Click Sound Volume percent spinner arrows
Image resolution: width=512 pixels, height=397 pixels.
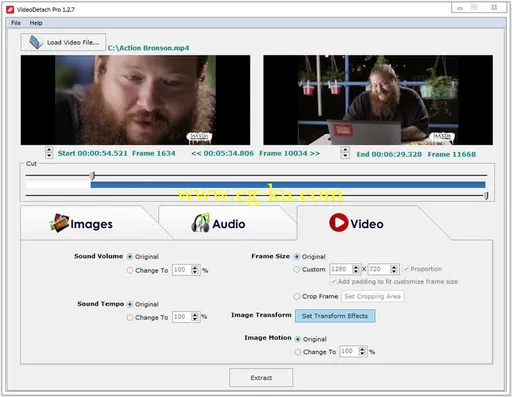pos(195,270)
